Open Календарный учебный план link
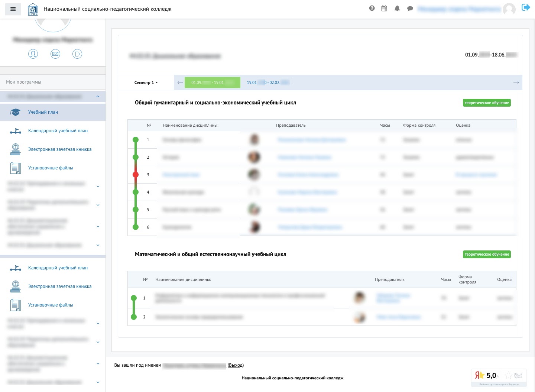The width and height of the screenshot is (535, 392). pyautogui.click(x=58, y=131)
